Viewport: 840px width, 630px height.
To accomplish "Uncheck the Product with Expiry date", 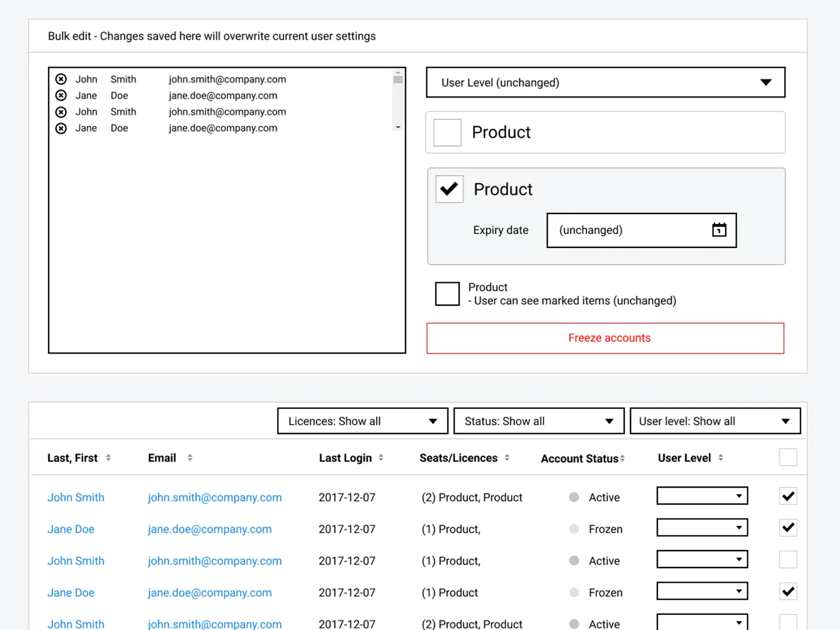I will pos(449,189).
